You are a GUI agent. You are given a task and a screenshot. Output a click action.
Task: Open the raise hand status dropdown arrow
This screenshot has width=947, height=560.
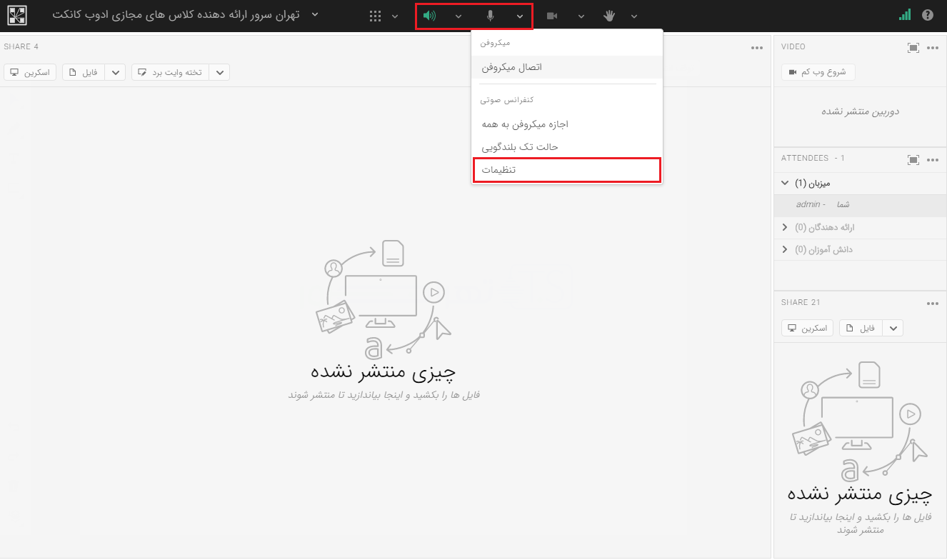click(x=634, y=16)
